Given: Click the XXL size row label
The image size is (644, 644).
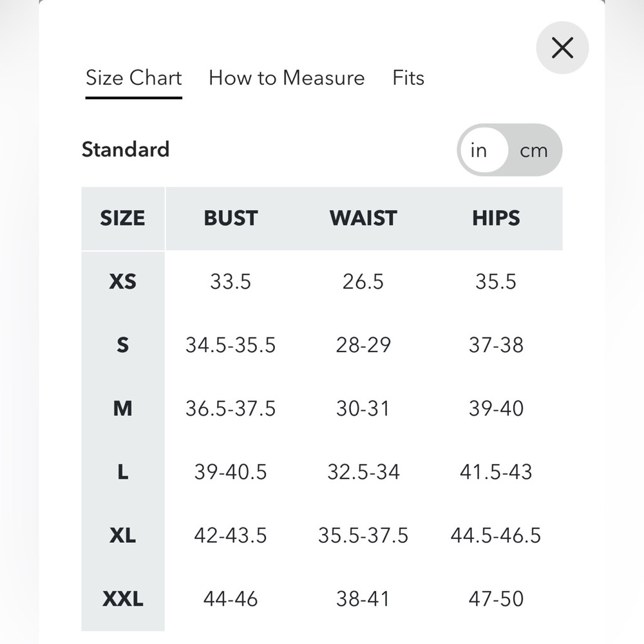Looking at the screenshot, I should pos(123,599).
